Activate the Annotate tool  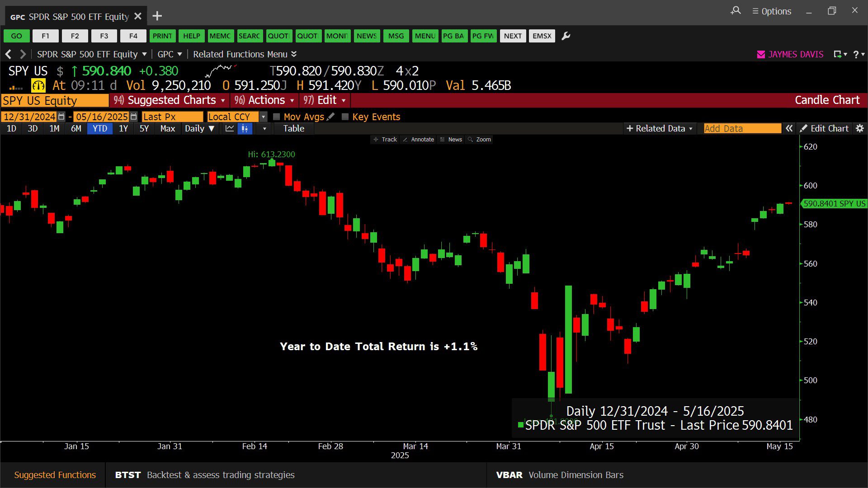click(x=419, y=140)
